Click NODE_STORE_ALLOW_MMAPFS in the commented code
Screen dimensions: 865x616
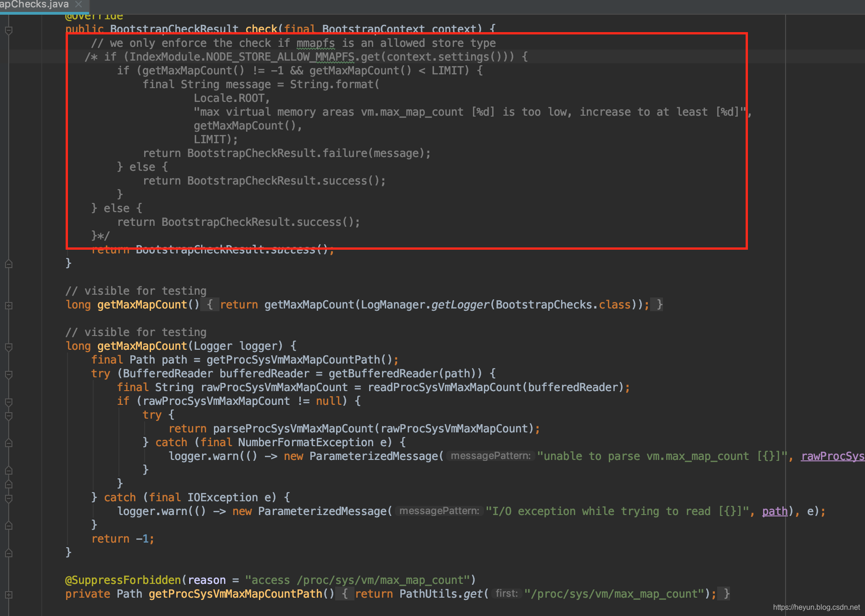click(280, 57)
